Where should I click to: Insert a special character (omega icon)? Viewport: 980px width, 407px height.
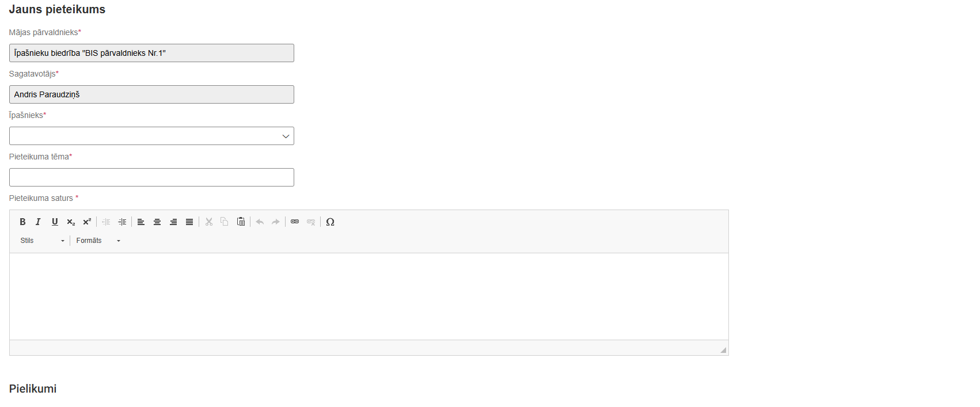pyautogui.click(x=330, y=222)
